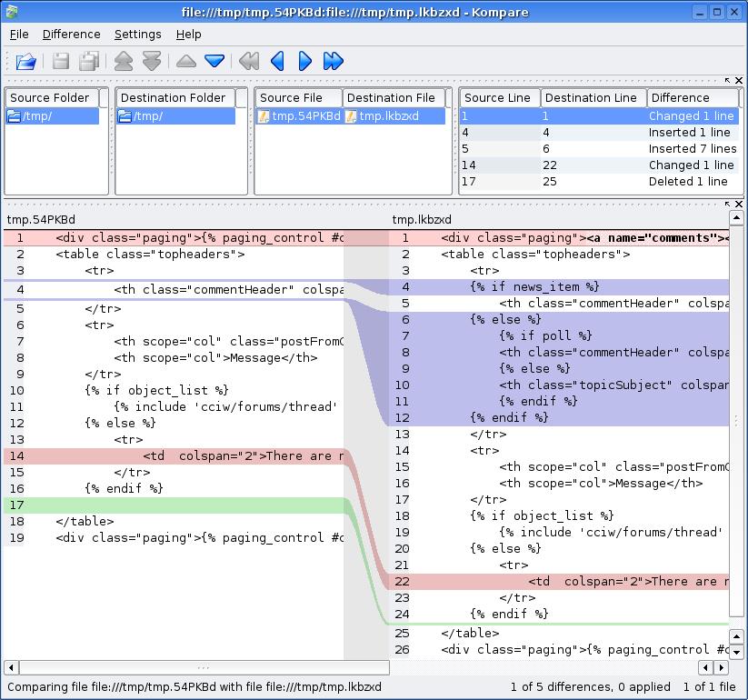Screen dimensions: 748x700
Task: Select the 'Deleted 1 line' difference row
Action: coord(599,181)
